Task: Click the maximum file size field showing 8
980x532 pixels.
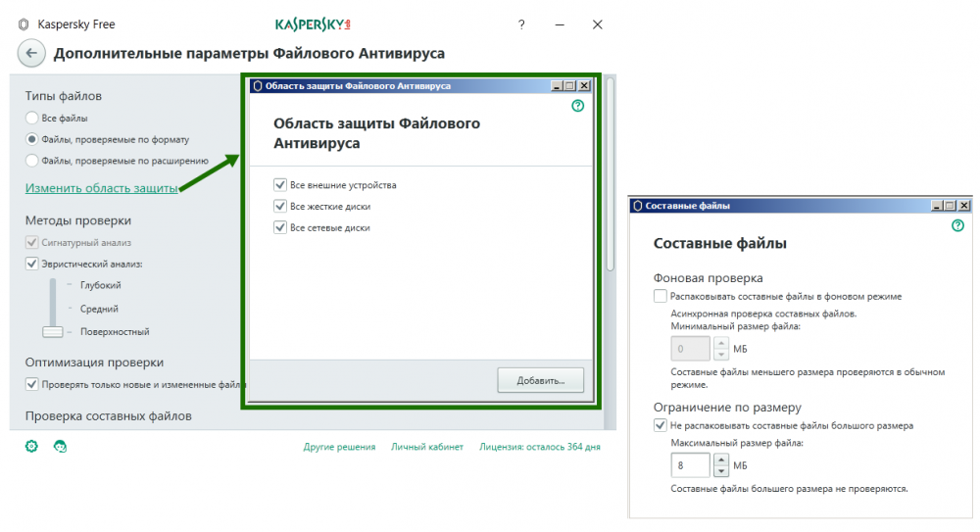Action: (690, 465)
